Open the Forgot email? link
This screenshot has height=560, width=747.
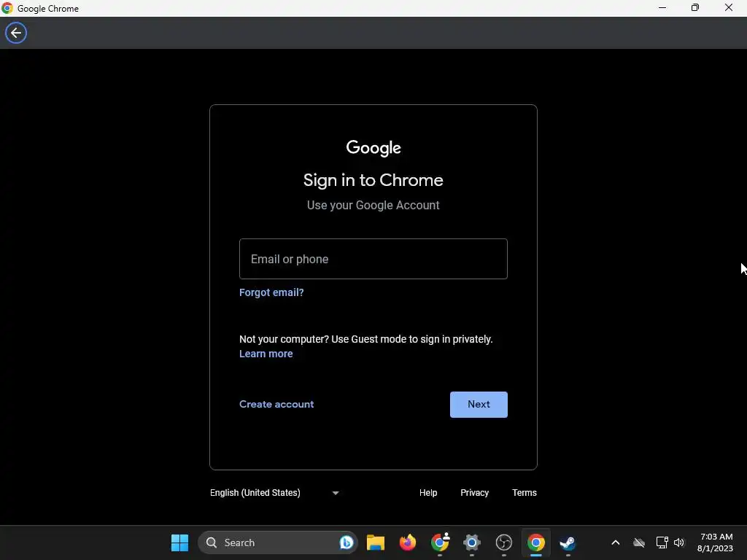click(271, 292)
